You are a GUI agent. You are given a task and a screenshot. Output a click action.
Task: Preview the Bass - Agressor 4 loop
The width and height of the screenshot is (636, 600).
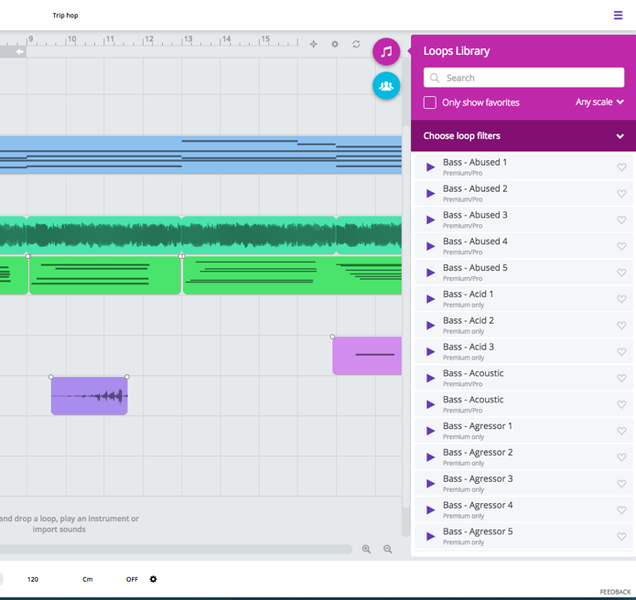430,510
